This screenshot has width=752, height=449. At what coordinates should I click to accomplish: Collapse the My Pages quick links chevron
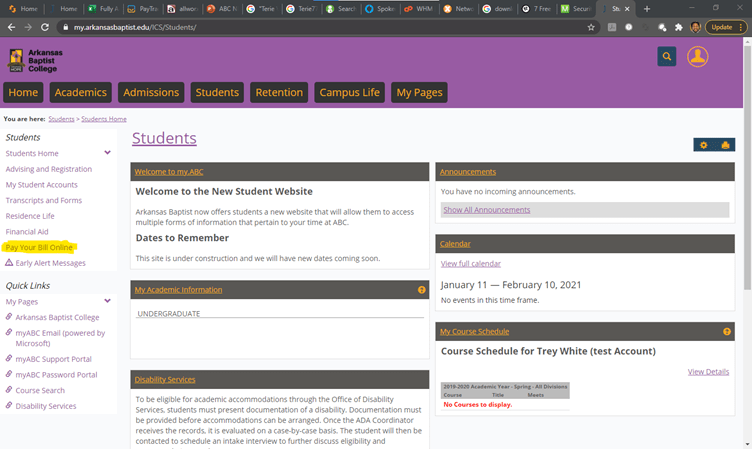[107, 301]
